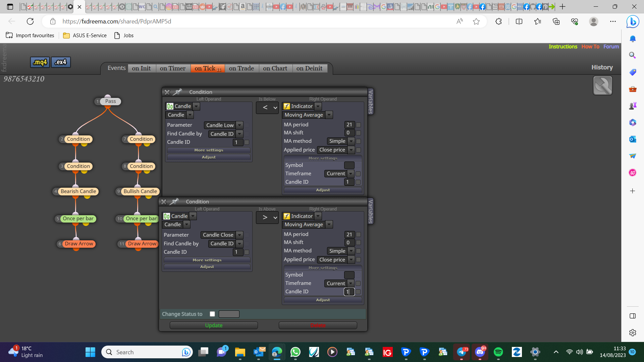Refresh the browser page
The height and width of the screenshot is (362, 644).
point(30,21)
